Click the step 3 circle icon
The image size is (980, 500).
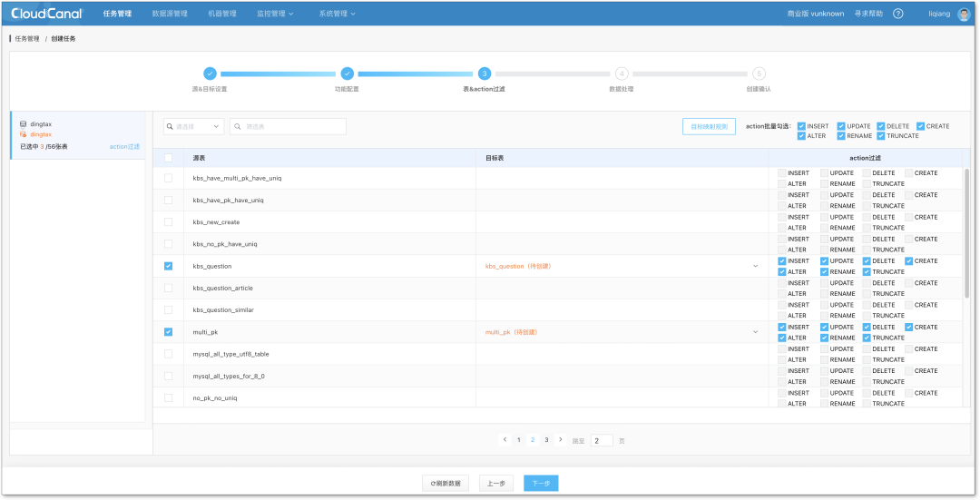click(485, 74)
